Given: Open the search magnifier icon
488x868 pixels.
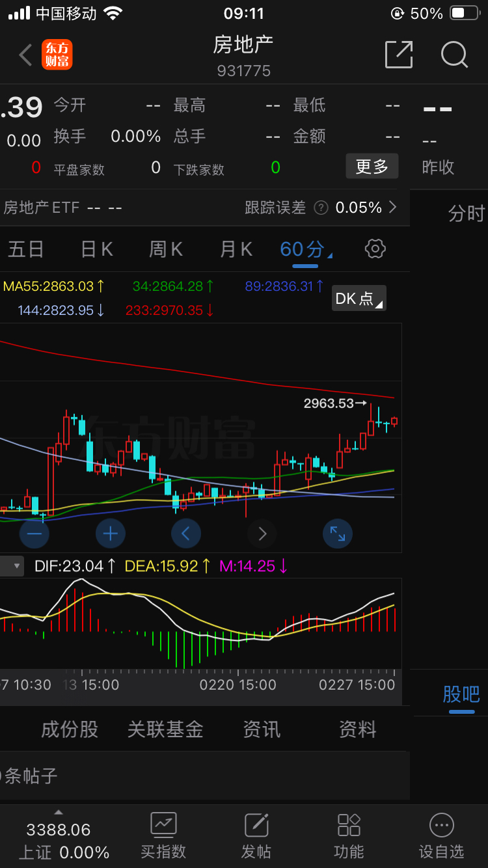Looking at the screenshot, I should coord(454,55).
